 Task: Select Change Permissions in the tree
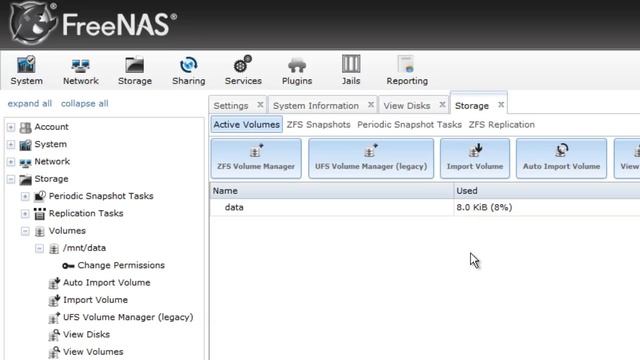tap(121, 265)
